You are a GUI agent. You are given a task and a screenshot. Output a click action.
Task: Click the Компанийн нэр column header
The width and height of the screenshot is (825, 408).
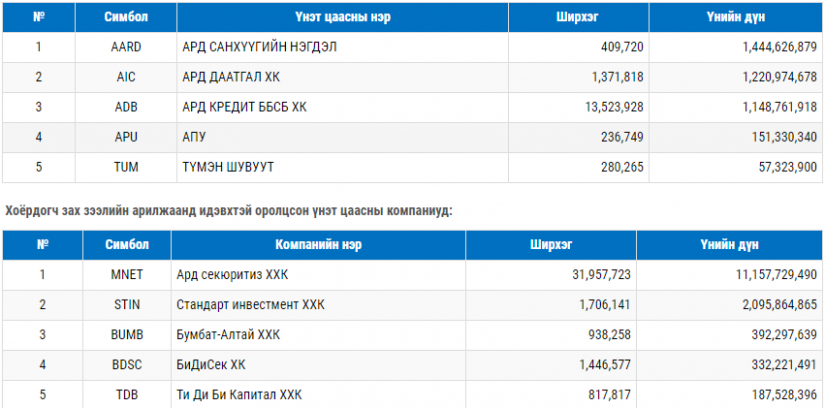tap(318, 245)
